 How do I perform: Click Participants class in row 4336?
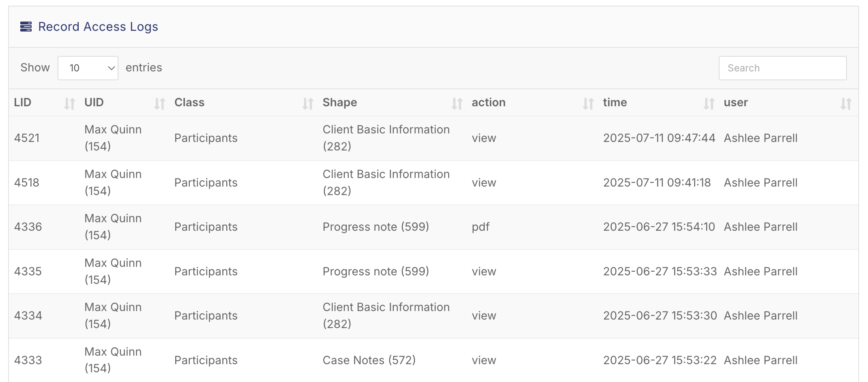(x=206, y=227)
